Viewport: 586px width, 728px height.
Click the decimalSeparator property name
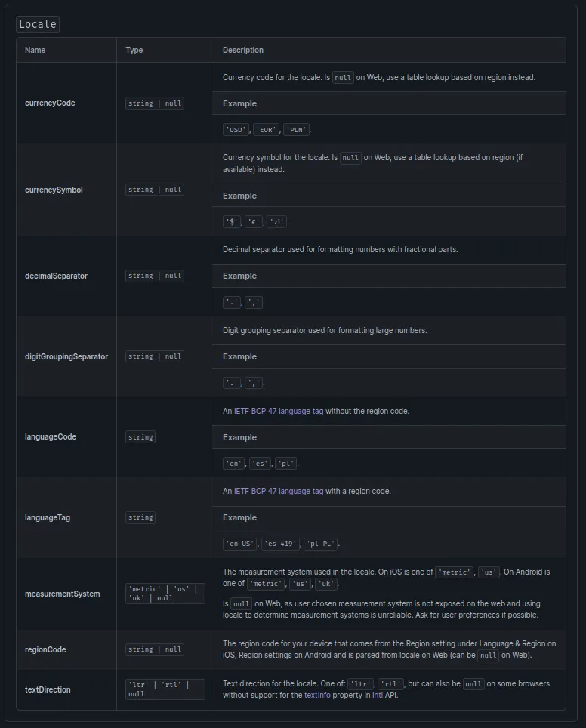(56, 276)
